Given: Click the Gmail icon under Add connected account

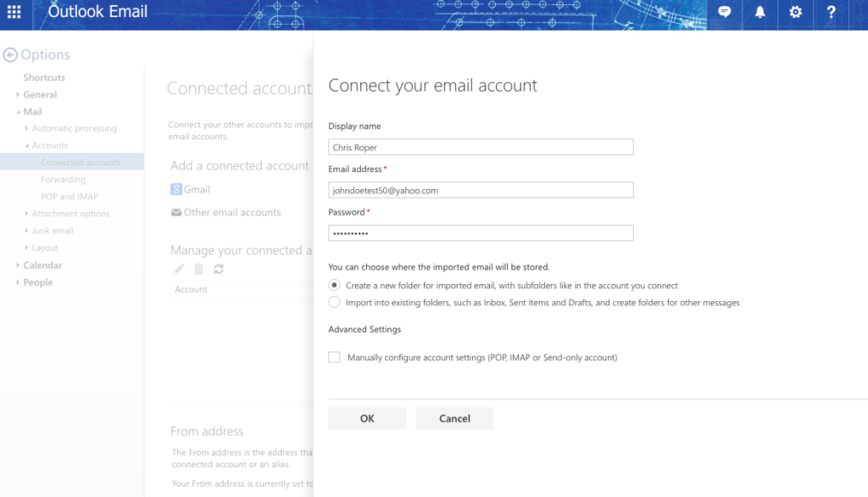Looking at the screenshot, I should click(x=176, y=189).
